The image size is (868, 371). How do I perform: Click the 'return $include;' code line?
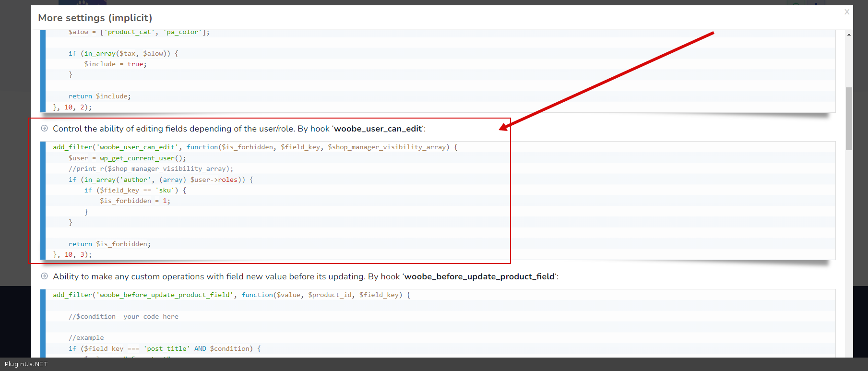pyautogui.click(x=99, y=96)
